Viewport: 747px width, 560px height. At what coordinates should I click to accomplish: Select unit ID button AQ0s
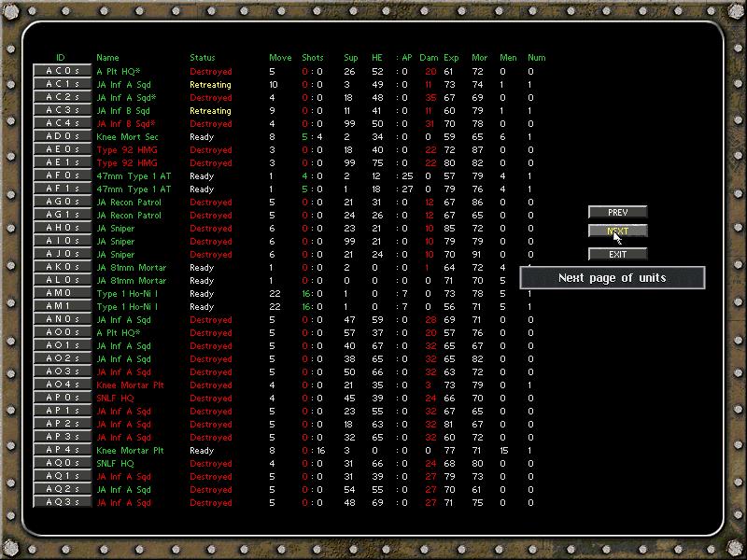click(63, 463)
